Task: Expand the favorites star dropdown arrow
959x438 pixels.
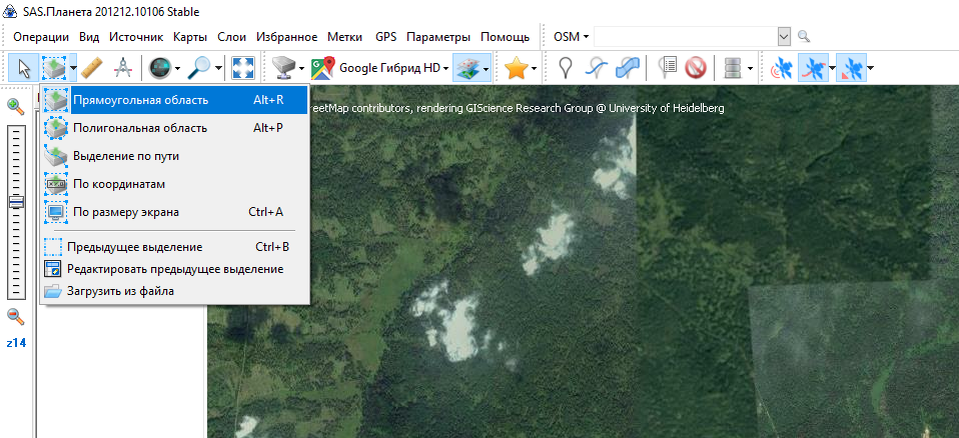Action: coord(535,68)
